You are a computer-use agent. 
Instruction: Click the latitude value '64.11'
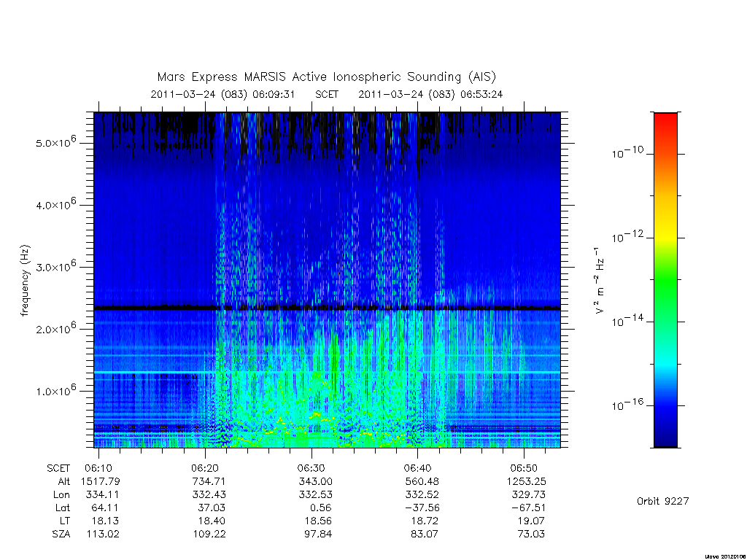[x=105, y=508]
